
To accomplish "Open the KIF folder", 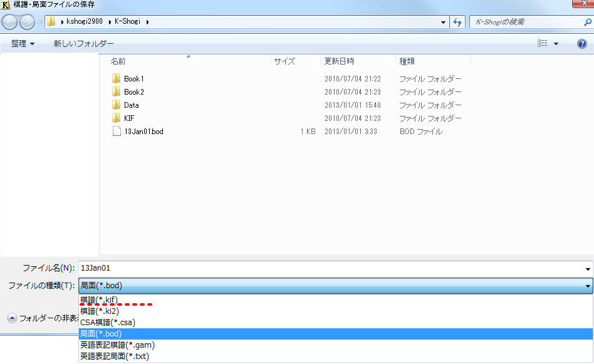I will pyautogui.click(x=130, y=118).
